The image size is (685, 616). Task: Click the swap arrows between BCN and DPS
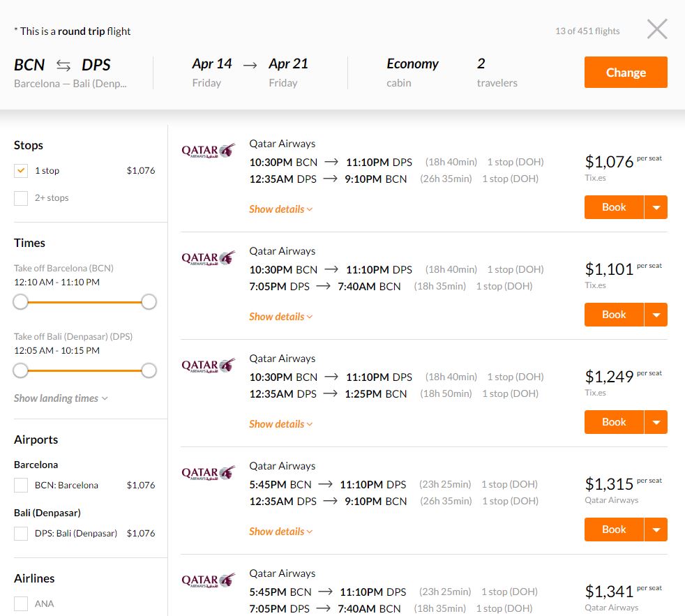pos(63,66)
